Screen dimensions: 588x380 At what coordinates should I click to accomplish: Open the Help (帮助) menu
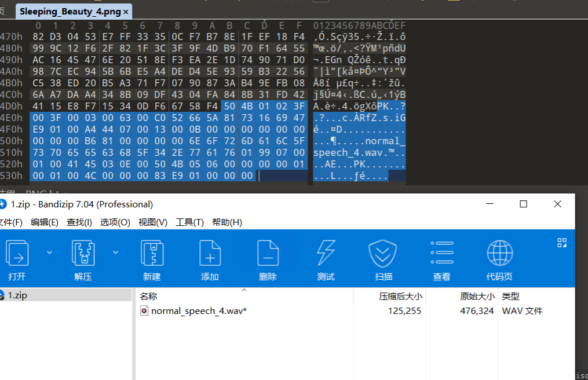227,222
